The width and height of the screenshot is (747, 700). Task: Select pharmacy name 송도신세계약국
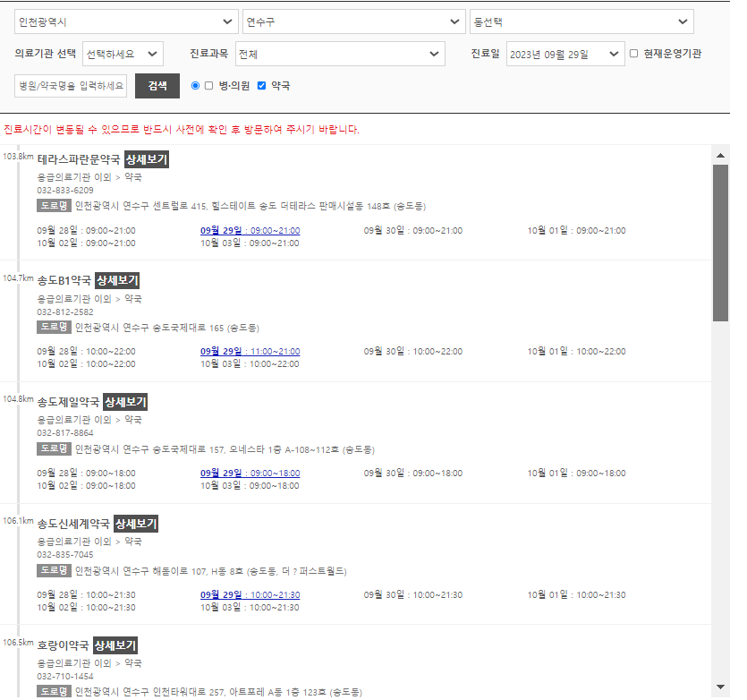point(73,524)
